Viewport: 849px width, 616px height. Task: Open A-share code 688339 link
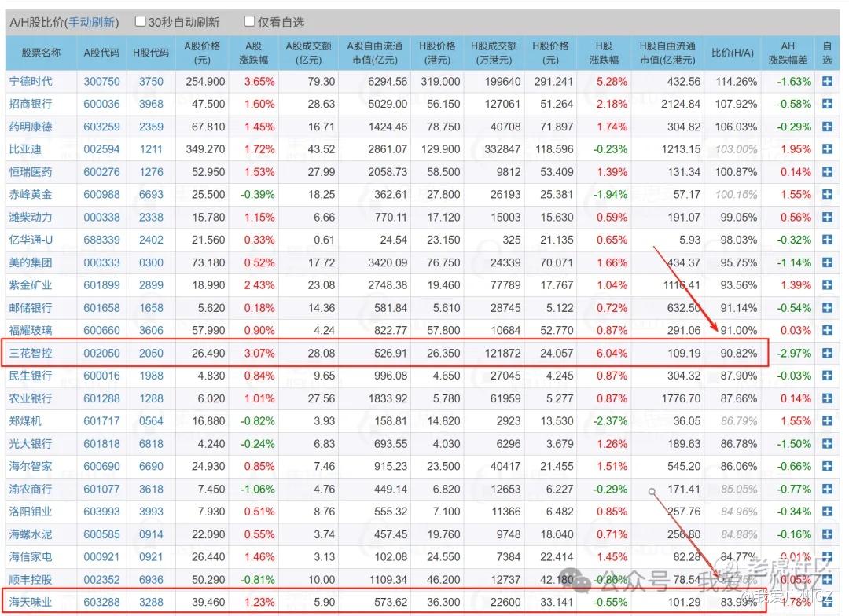[x=101, y=240]
